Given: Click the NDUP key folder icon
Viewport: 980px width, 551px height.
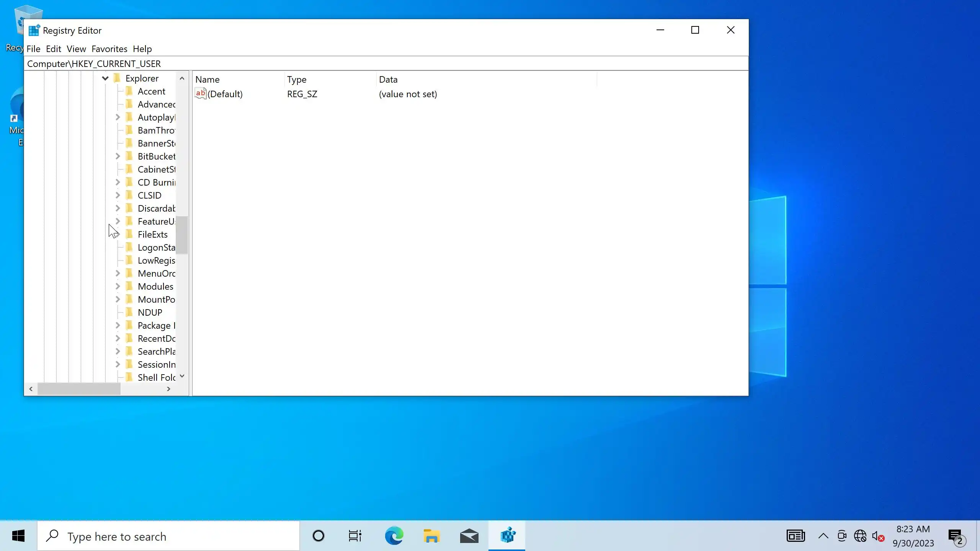Looking at the screenshot, I should (129, 312).
